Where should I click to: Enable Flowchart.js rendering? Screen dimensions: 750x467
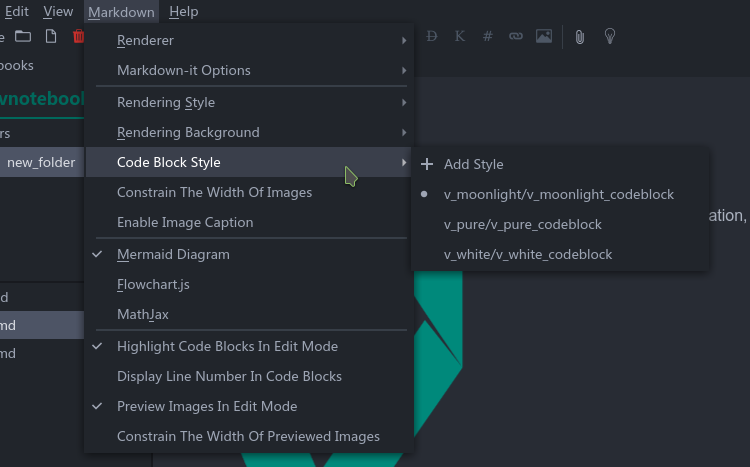coord(249,284)
